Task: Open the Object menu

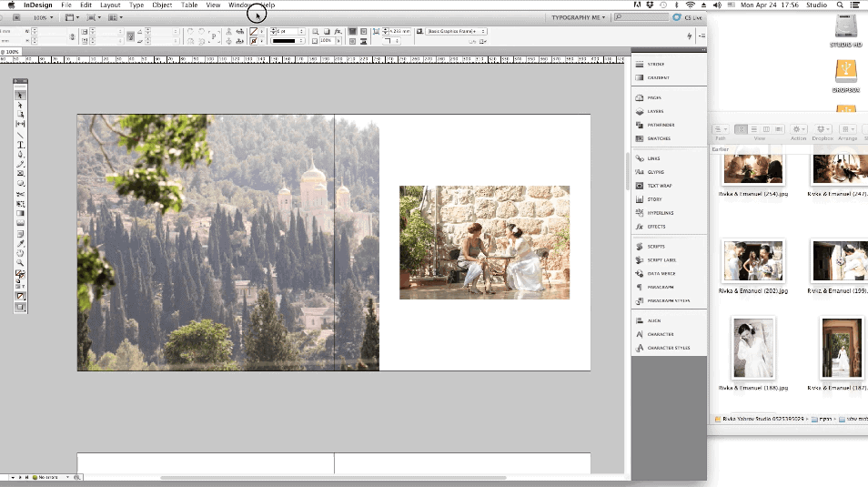Action: 162,5
